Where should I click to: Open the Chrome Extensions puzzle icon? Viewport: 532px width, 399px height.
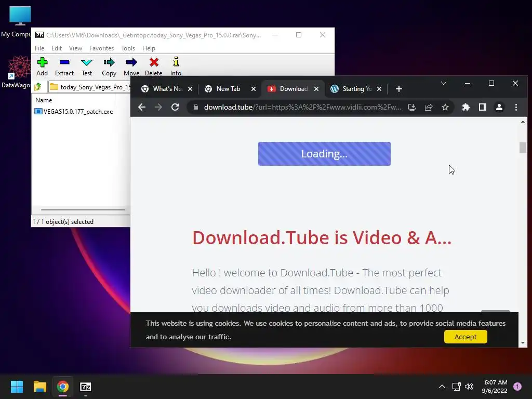point(466,107)
